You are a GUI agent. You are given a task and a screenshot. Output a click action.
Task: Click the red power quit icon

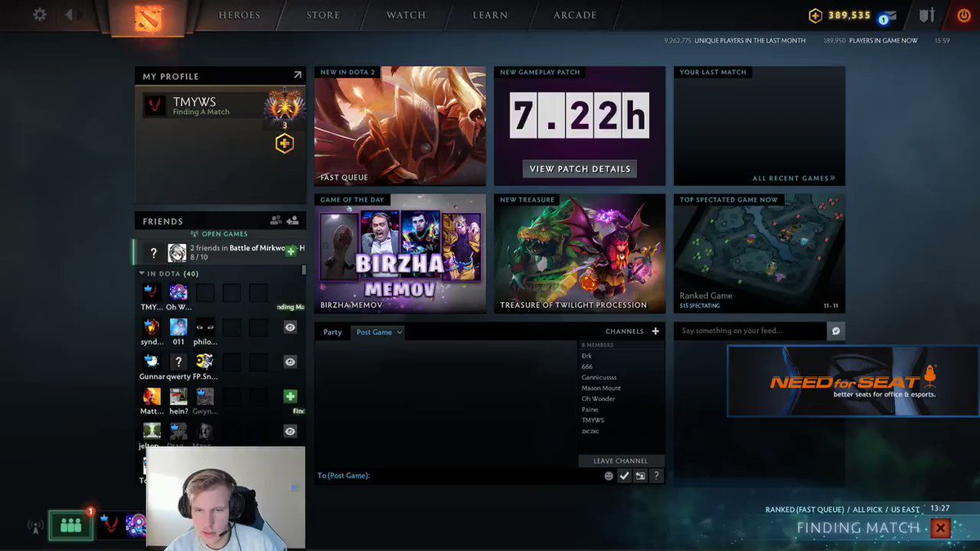click(964, 16)
